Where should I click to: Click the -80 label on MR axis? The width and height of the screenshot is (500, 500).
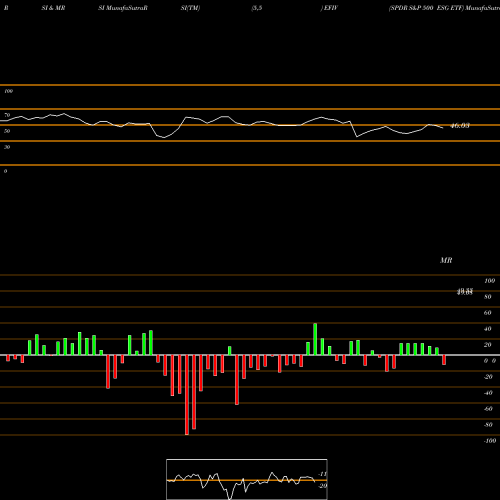click(488, 425)
